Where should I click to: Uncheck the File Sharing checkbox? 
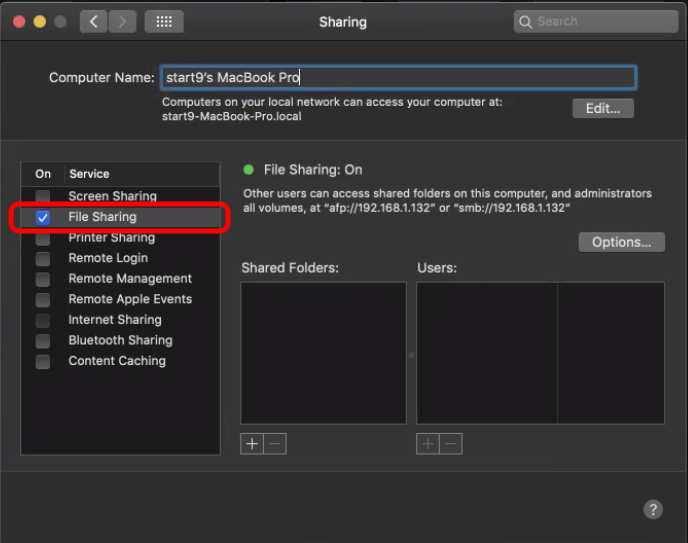pyautogui.click(x=43, y=217)
